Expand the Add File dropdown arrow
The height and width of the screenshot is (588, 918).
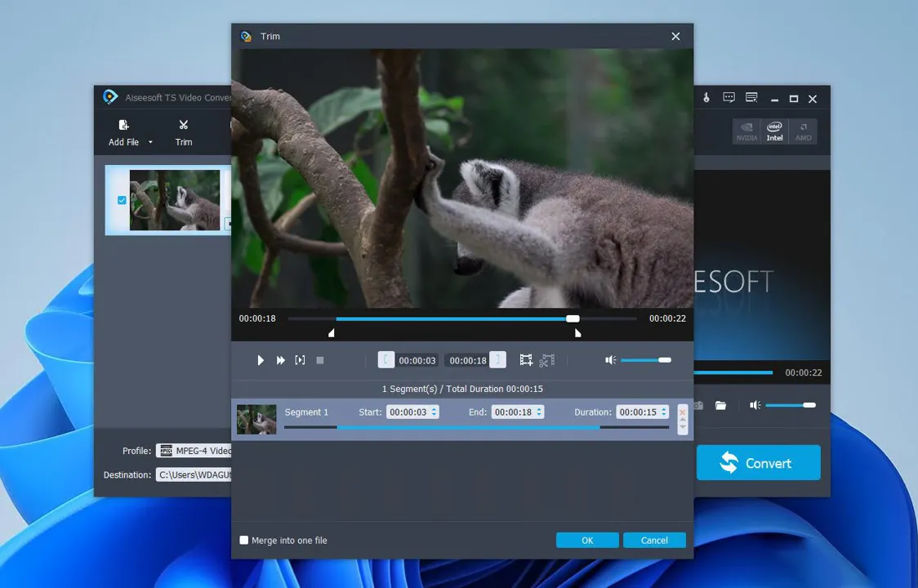150,142
